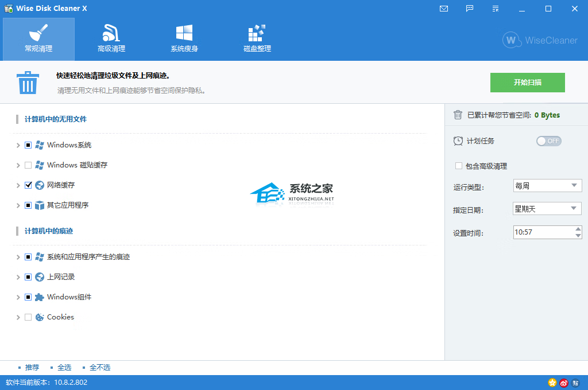The height and width of the screenshot is (390, 588).
Task: Click the Weibo icon in status bar
Action: coord(564,383)
